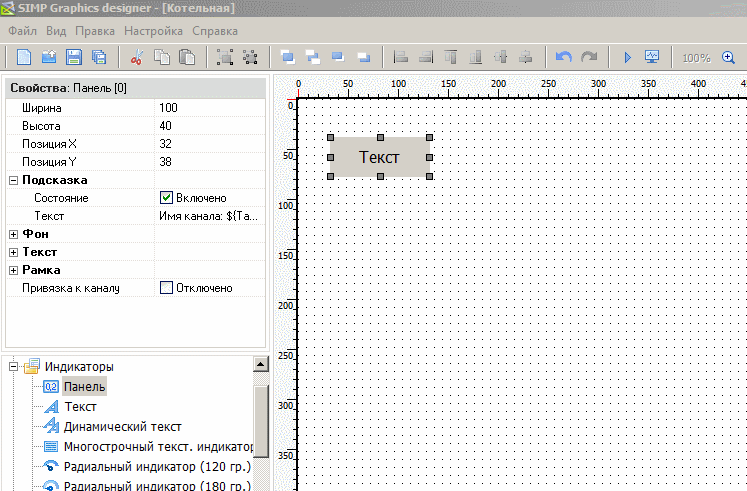Click the bottom-right resize handle of the panel

pyautogui.click(x=430, y=177)
